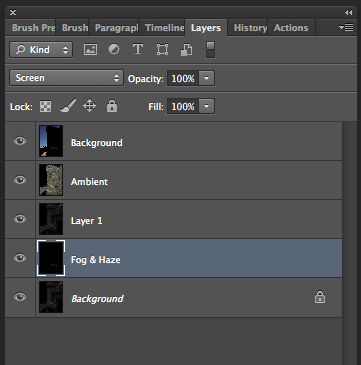
Task: Filter layers by smart object icon
Action: coord(186,50)
